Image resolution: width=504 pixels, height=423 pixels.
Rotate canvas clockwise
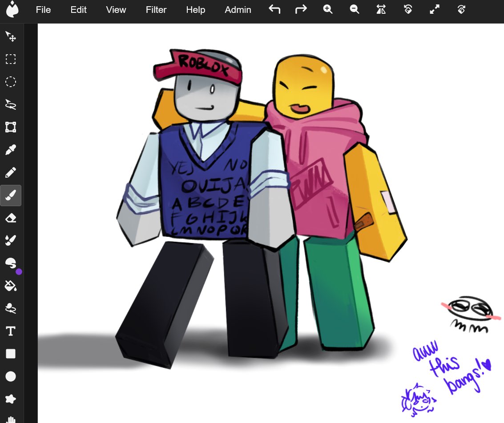(461, 9)
